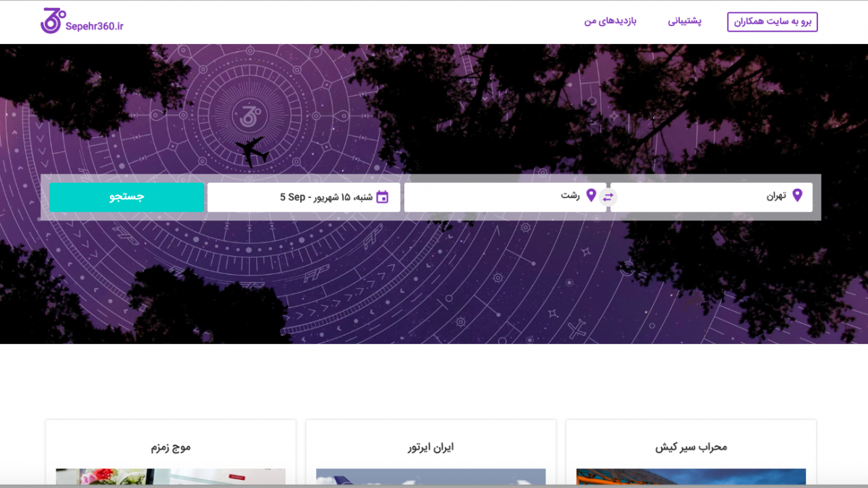Open the موج زمزم card title

point(171,448)
